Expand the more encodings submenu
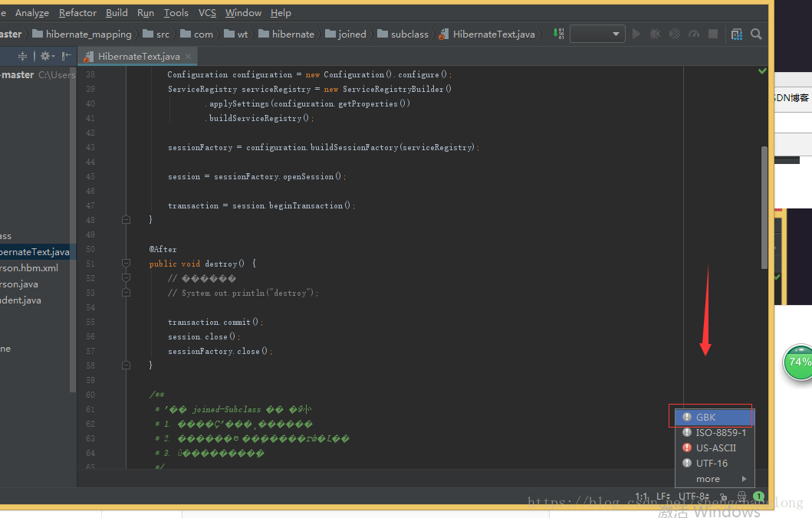Screen dimensions: 812x518 pos(715,479)
